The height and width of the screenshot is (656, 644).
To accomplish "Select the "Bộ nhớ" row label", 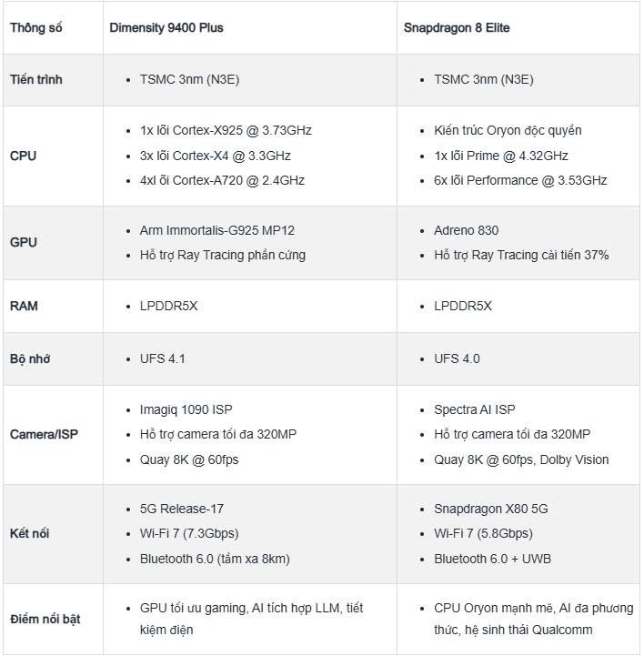I will point(30,358).
